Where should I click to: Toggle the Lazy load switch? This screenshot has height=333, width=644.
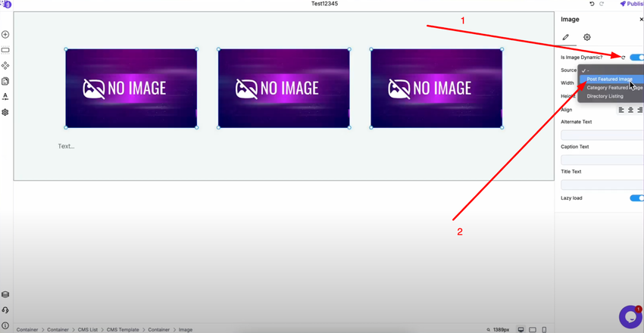click(637, 198)
